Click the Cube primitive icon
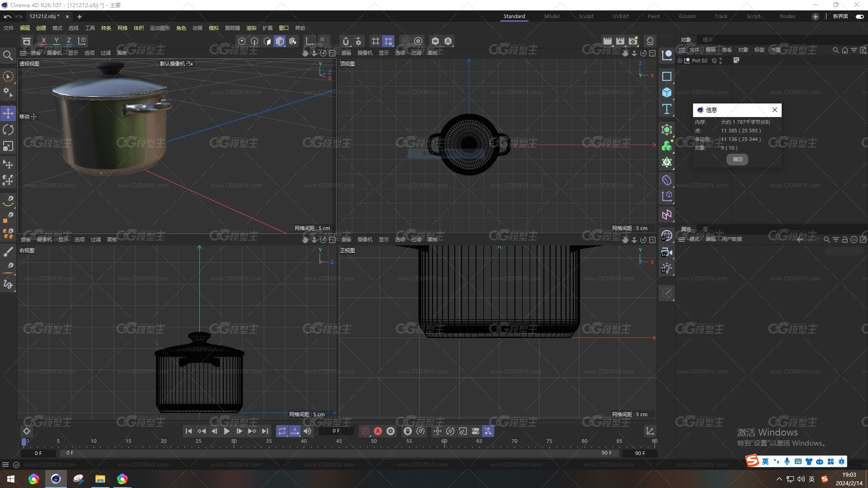 [667, 93]
